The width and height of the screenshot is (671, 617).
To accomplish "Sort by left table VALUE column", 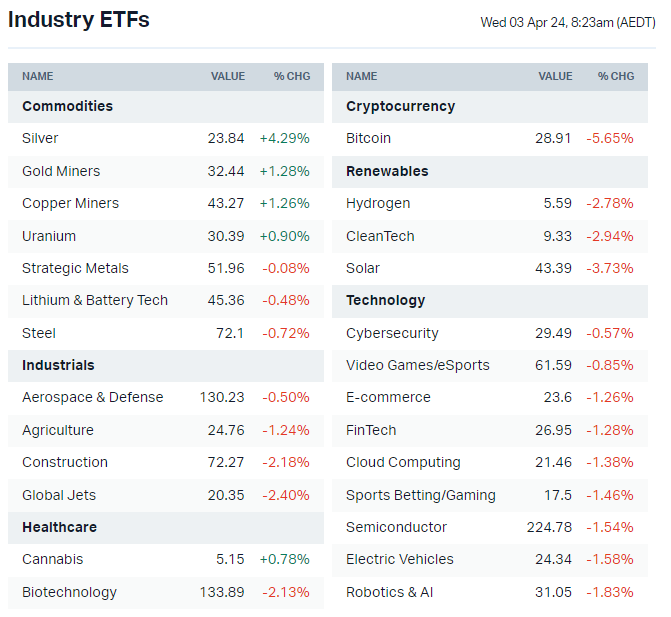I will [x=227, y=76].
